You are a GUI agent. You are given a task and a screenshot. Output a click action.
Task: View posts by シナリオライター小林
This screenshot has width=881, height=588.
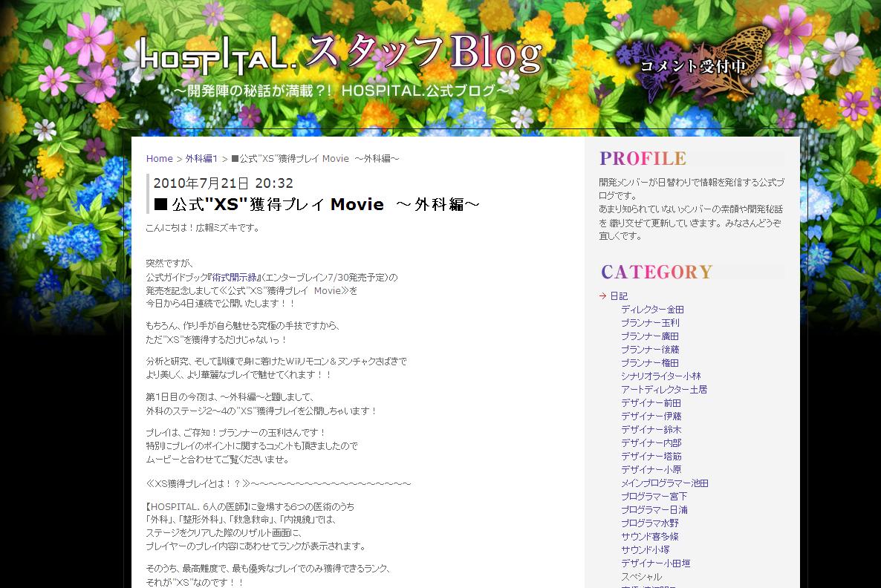(661, 376)
